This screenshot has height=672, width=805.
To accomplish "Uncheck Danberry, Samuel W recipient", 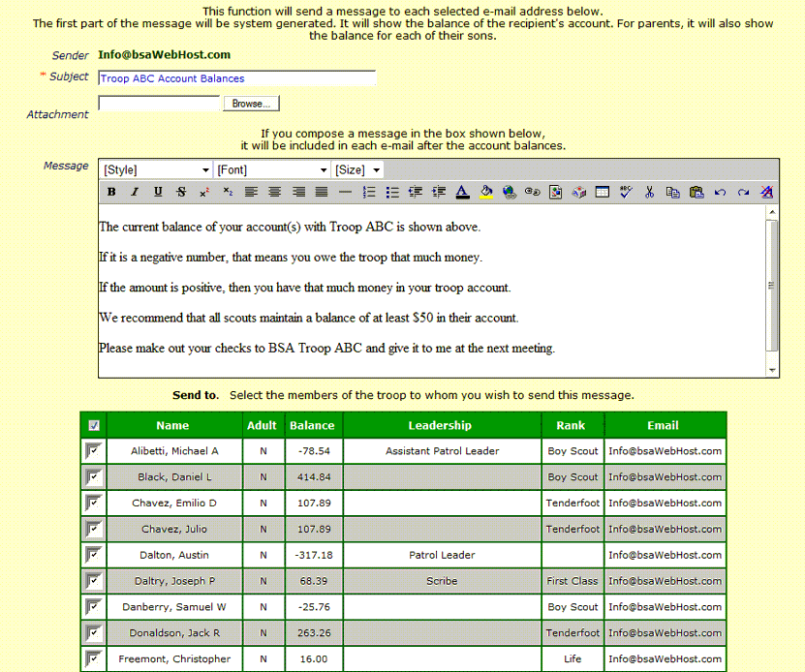I will (x=94, y=607).
